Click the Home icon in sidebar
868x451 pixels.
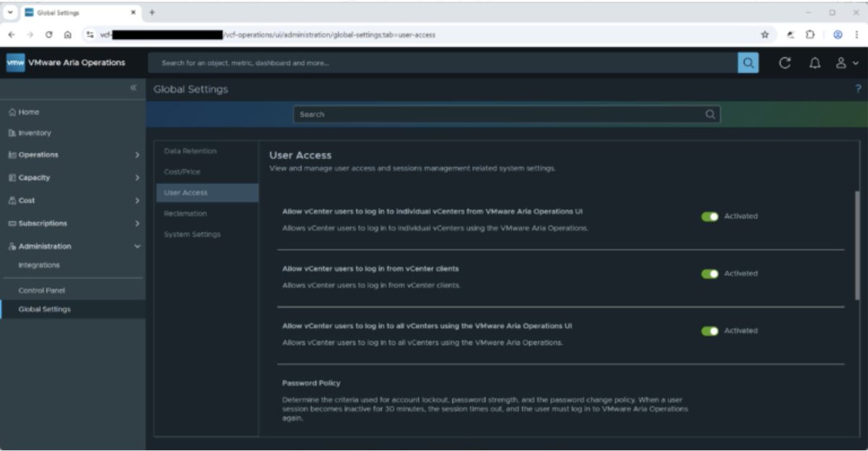pos(12,112)
